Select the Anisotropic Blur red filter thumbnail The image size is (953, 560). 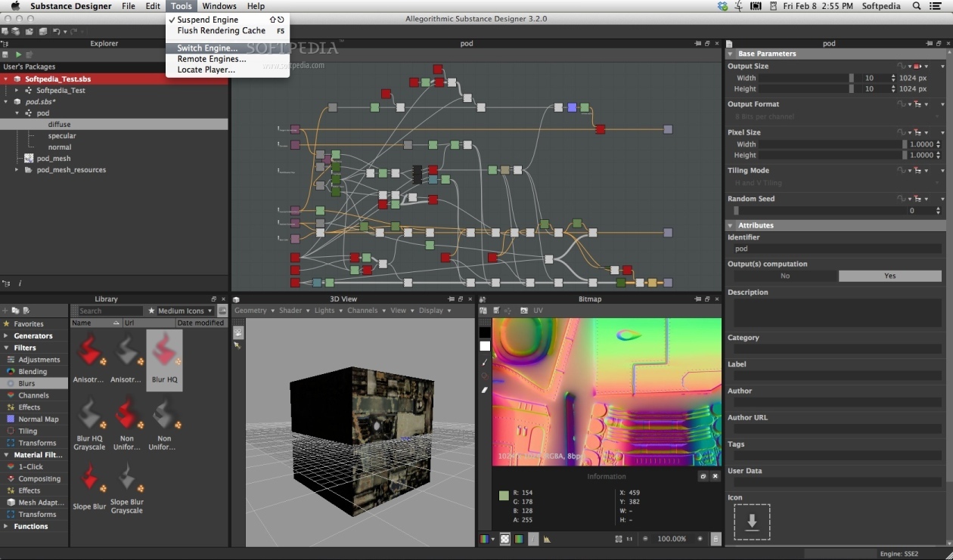89,350
